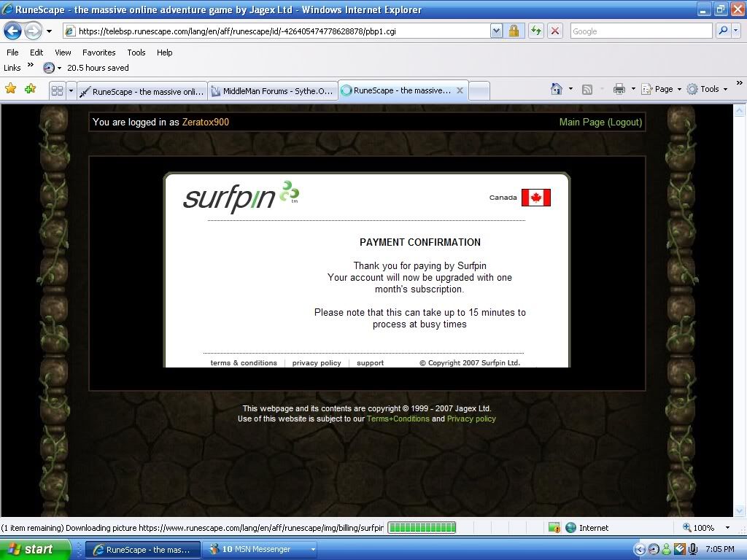Click the speedometer icon in the Links bar
The image size is (747, 560).
point(49,68)
